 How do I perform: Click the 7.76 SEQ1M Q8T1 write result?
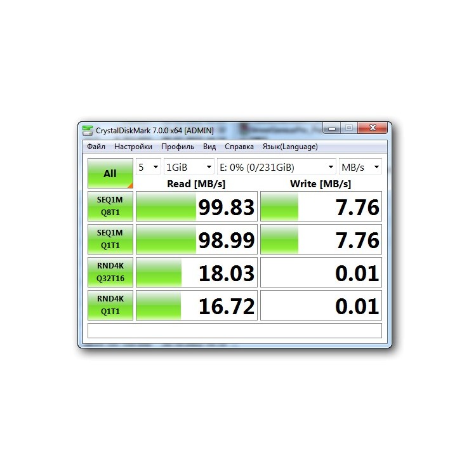click(x=321, y=207)
